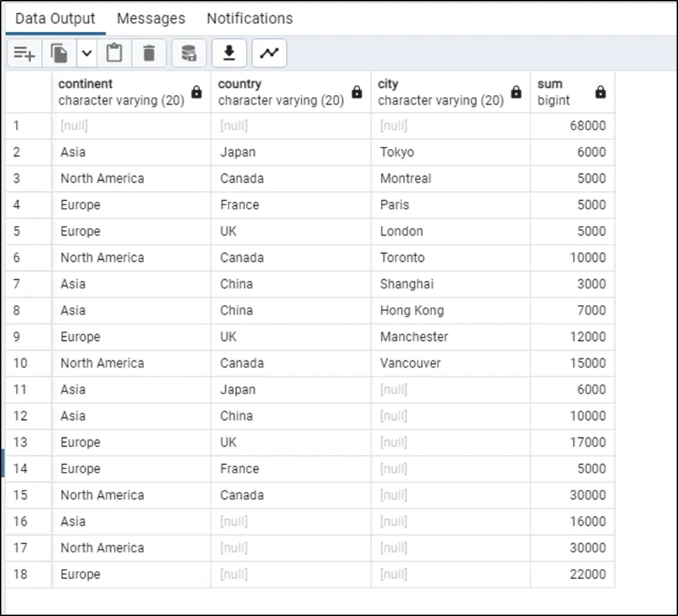
Task: Select the Data Output tab
Action: (x=55, y=19)
